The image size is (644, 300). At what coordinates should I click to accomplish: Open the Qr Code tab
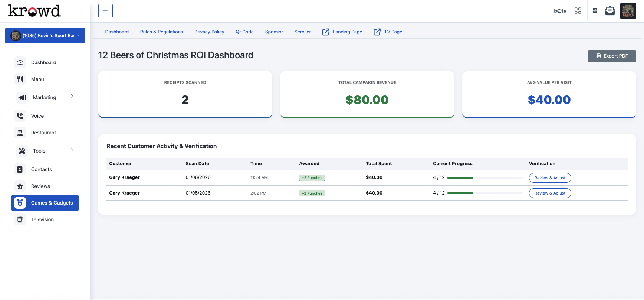pyautogui.click(x=244, y=32)
